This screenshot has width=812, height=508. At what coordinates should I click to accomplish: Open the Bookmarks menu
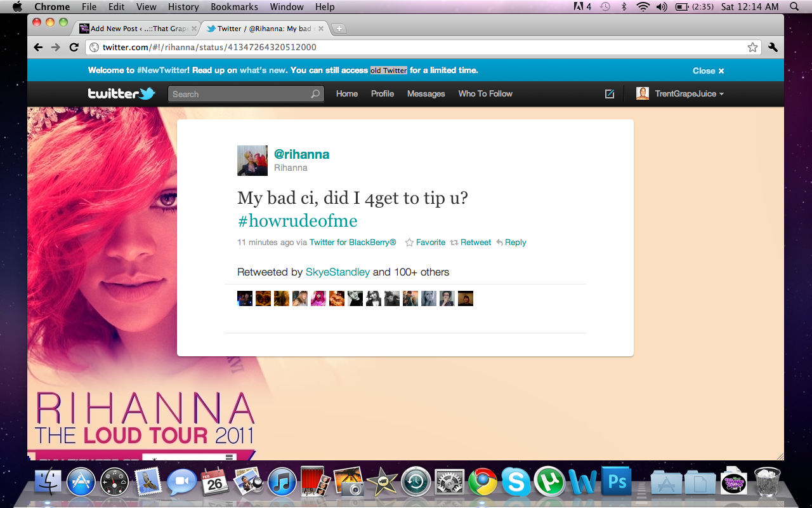[x=235, y=7]
